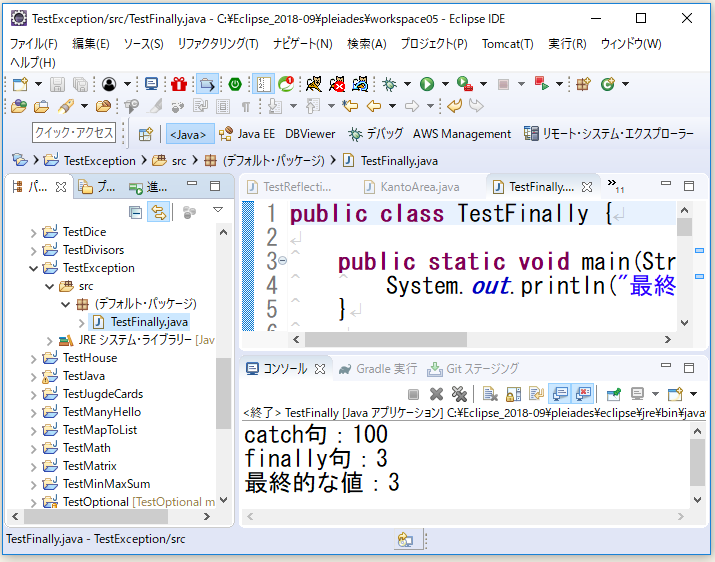Viewport: 715px width, 562px height.
Task: Click the back navigation yellow arrow
Action: 373,107
